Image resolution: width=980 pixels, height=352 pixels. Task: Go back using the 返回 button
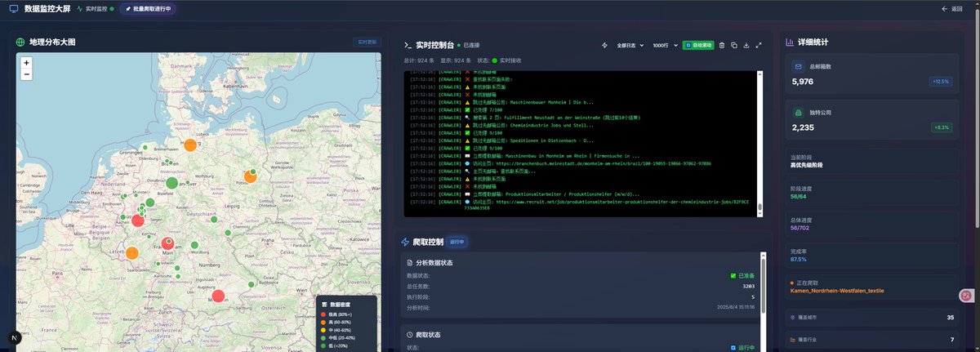tap(951, 8)
